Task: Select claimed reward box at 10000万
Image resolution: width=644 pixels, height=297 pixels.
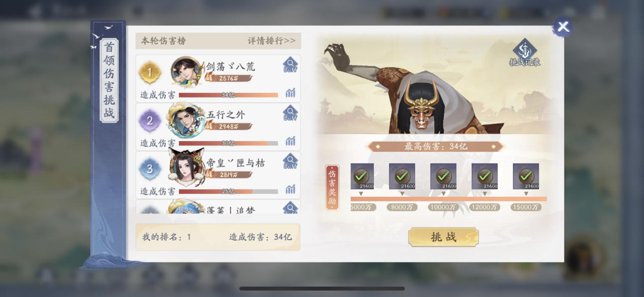Action: (x=443, y=176)
